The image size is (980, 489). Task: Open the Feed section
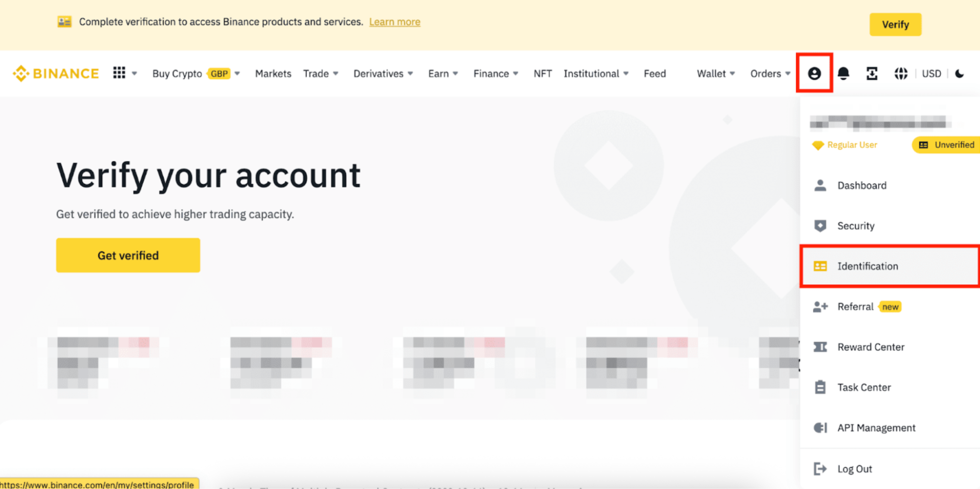(655, 73)
